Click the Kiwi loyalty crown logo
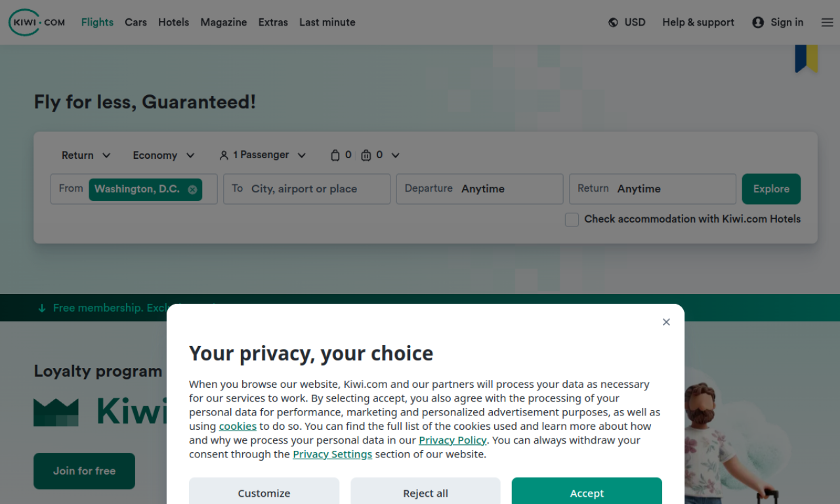Image resolution: width=840 pixels, height=504 pixels. point(56,410)
